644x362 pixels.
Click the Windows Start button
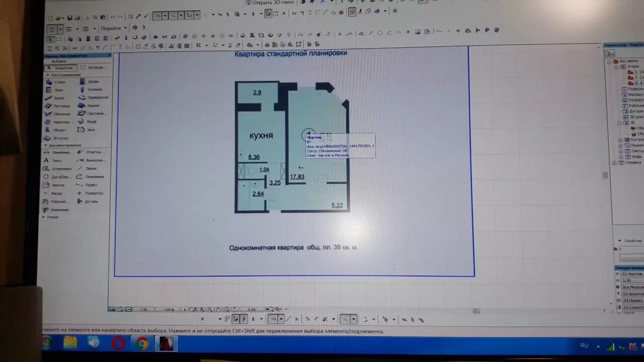coord(47,344)
